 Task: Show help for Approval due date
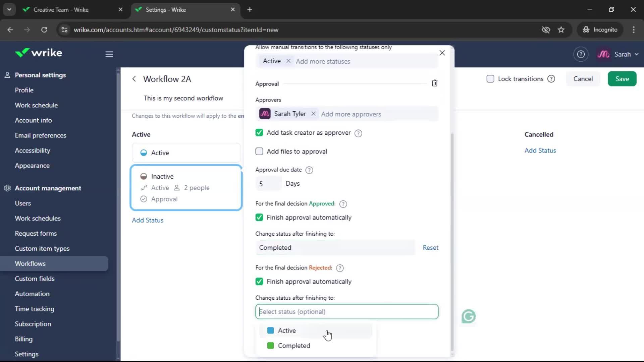click(x=309, y=170)
